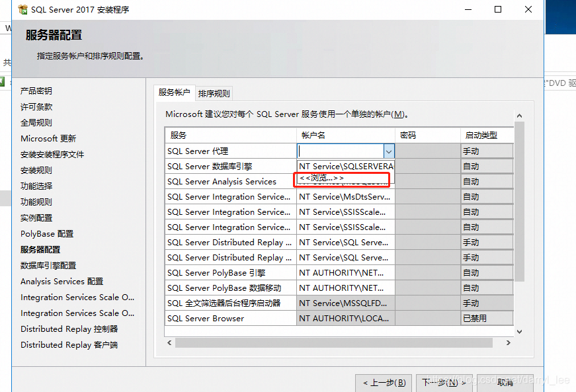Screen dimensions: 576x392
Task: Select Distributed Replay 客户端 step
Action: click(69, 345)
